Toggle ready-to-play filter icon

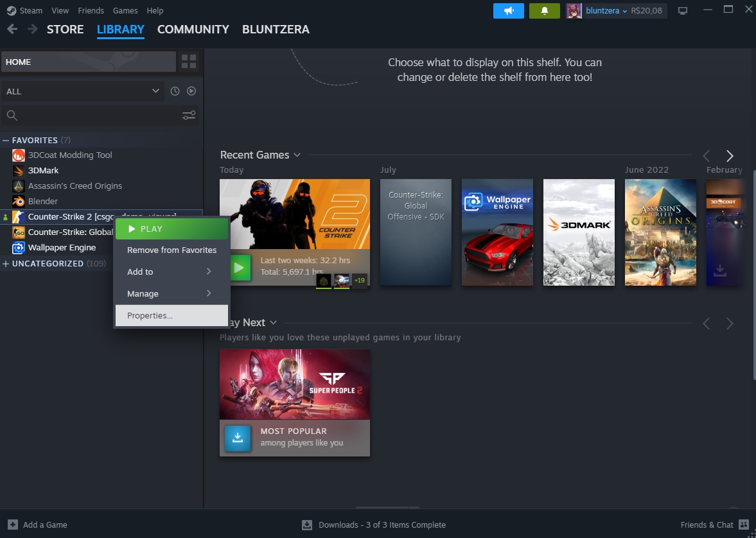191,91
